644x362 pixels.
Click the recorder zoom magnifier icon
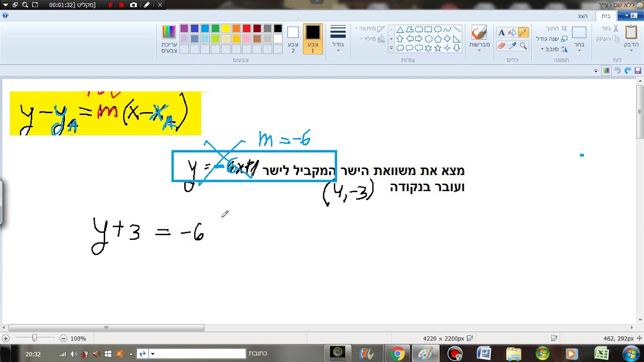pyautogui.click(x=25, y=5)
